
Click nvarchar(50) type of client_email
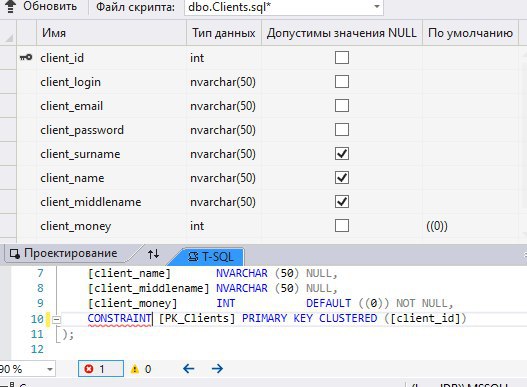pyautogui.click(x=224, y=106)
